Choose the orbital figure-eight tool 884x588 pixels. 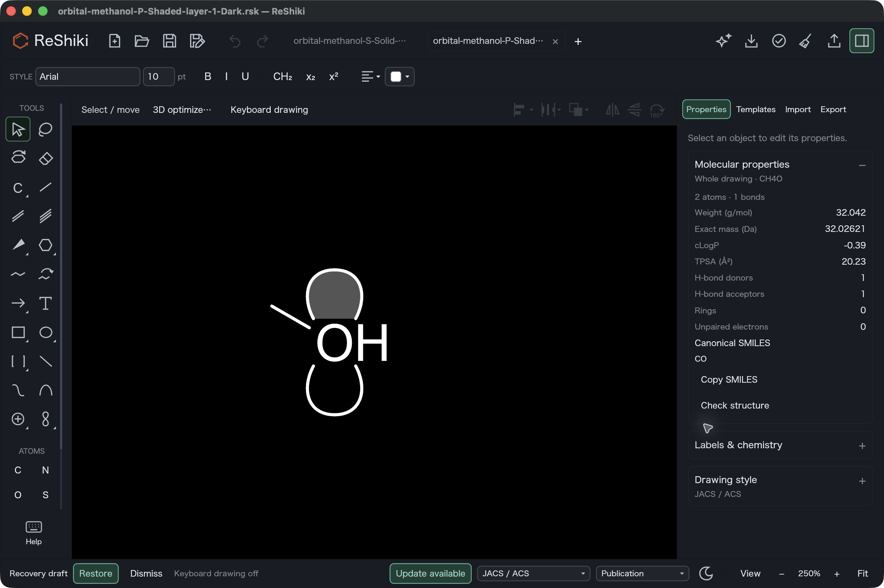point(45,419)
